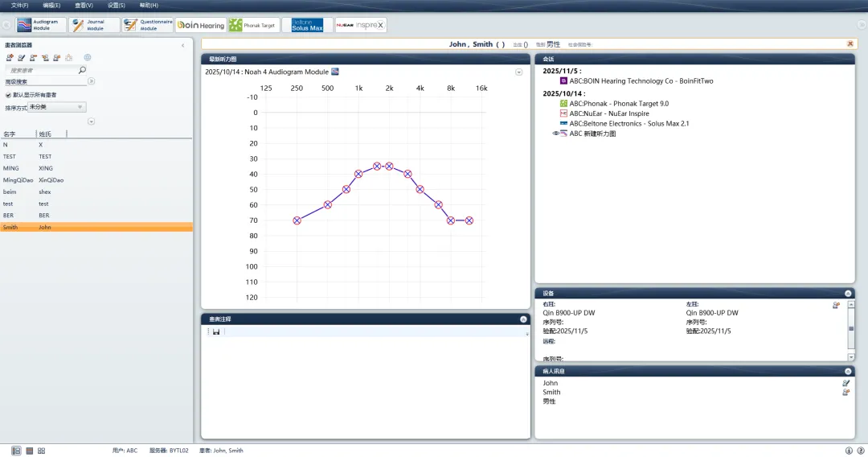Launch the Journal Module

point(94,25)
